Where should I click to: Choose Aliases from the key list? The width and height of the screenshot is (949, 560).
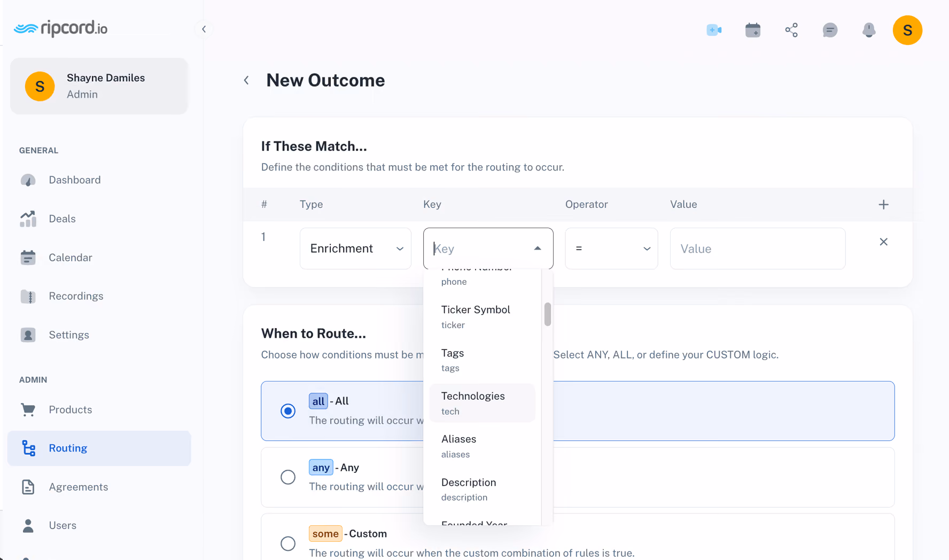[x=482, y=446]
